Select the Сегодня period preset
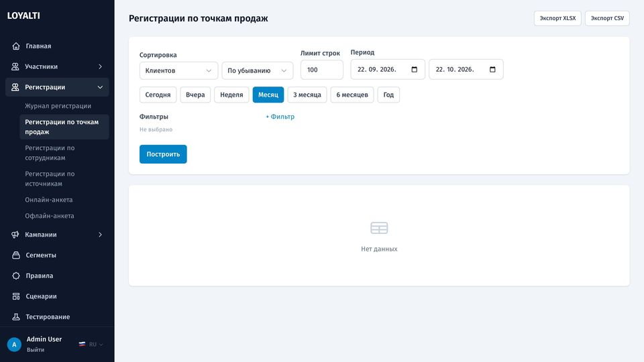Screen dimensions: 644x362 (x=158, y=95)
